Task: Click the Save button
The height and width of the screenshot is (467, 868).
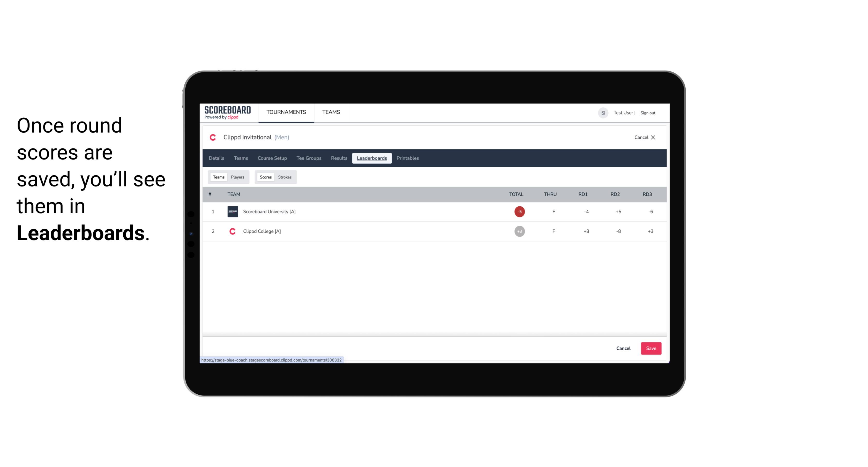Action: click(x=650, y=348)
